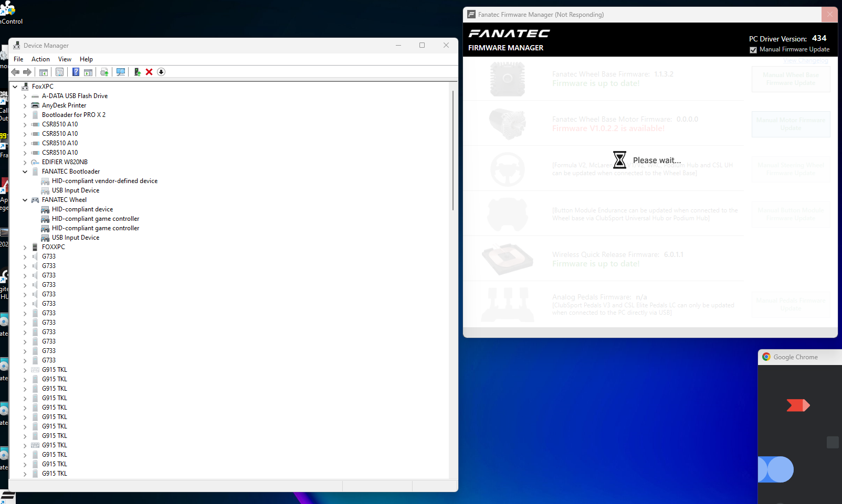Select the FANATEC Bootloader tree item
This screenshot has width=842, height=504.
[x=71, y=171]
